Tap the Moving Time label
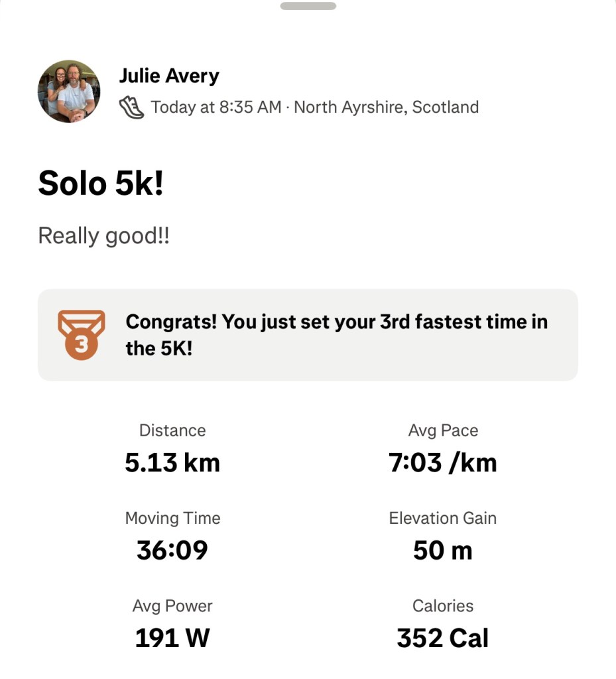 [172, 518]
